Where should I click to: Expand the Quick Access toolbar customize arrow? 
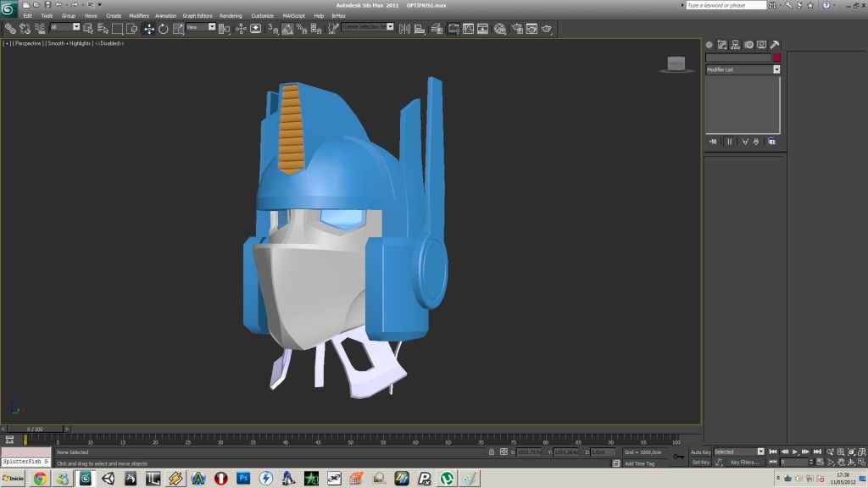pyautogui.click(x=100, y=5)
